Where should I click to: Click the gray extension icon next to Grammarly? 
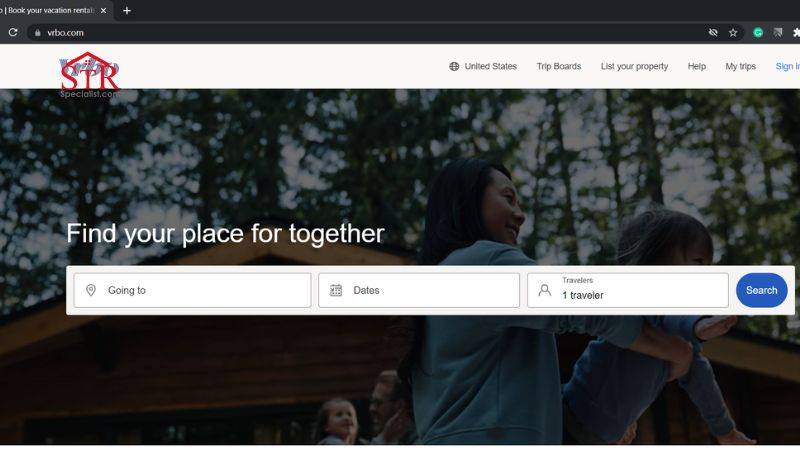pos(777,32)
